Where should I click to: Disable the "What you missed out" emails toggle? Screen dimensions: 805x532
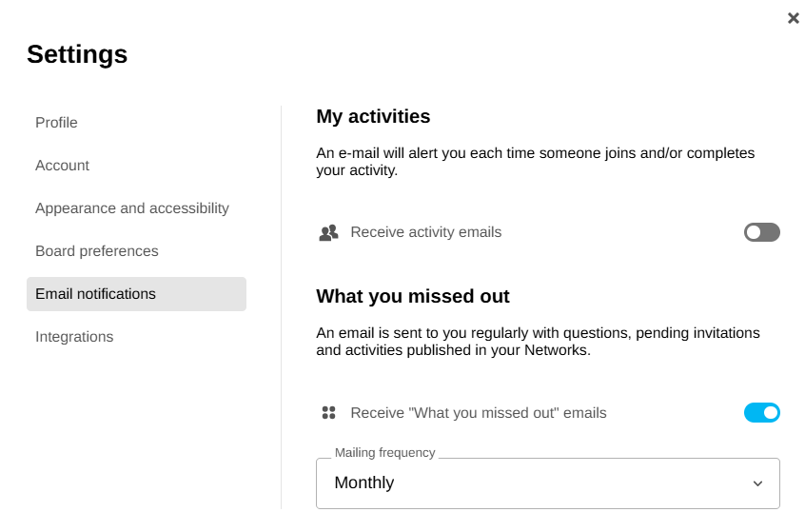pos(761,413)
